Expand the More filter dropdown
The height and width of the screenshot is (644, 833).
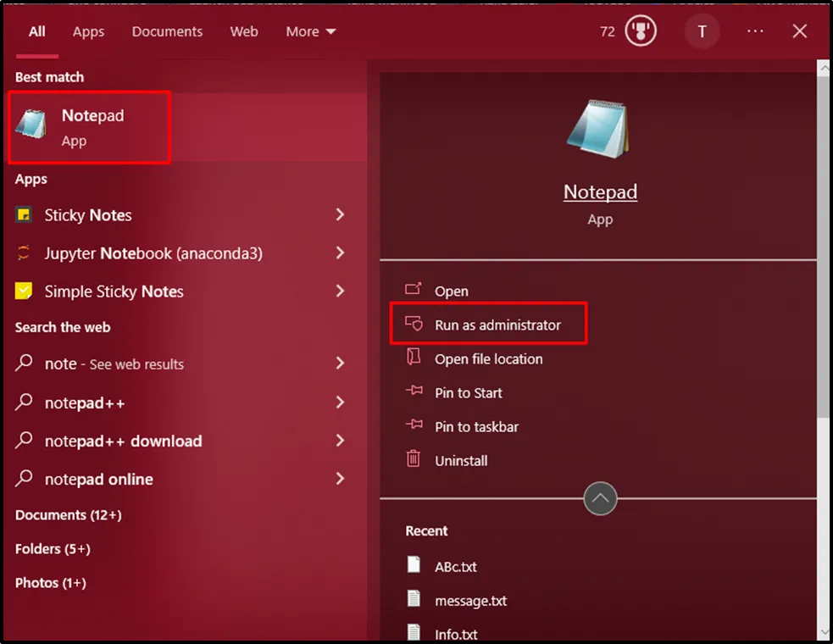pos(310,32)
